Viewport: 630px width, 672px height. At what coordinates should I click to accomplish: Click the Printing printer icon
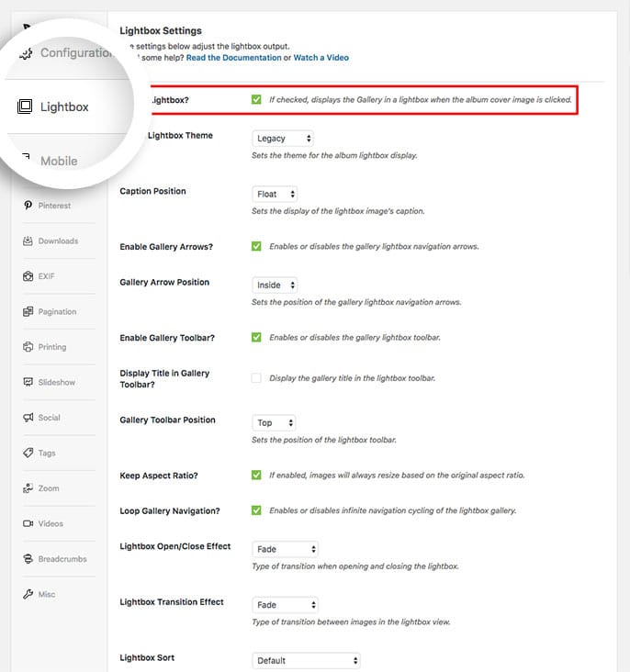tap(28, 347)
